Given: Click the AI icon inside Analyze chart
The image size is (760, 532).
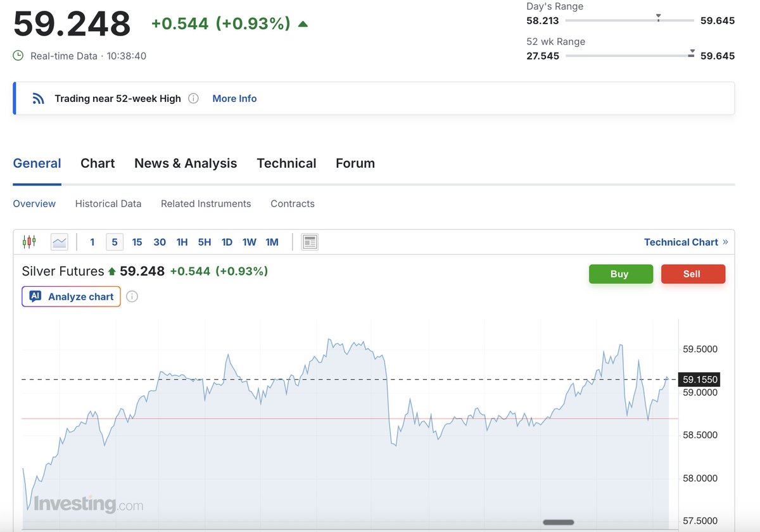Looking at the screenshot, I should tap(35, 296).
